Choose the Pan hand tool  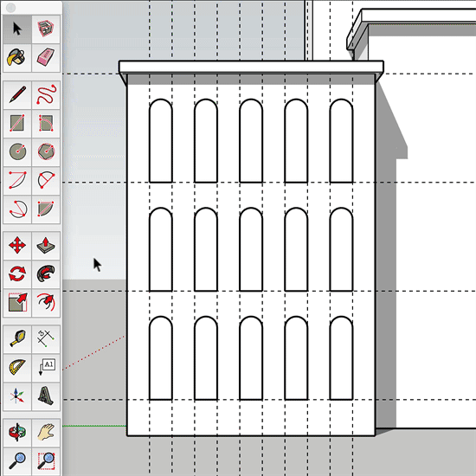[46, 433]
